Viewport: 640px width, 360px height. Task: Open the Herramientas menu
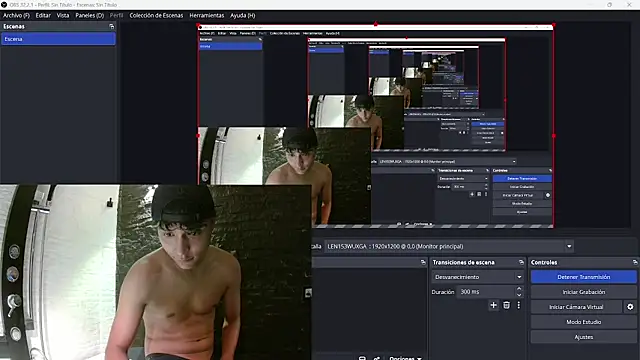pyautogui.click(x=207, y=16)
